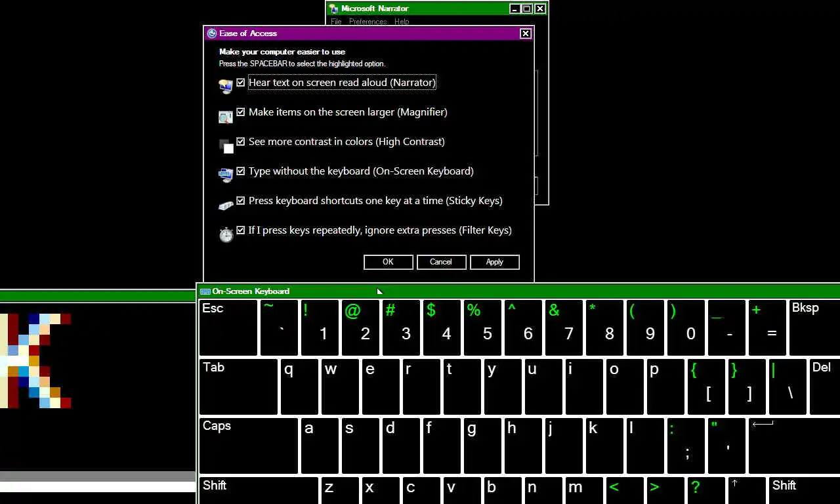840x504 pixels.
Task: Open File menu in Microsoft Narrator
Action: click(x=336, y=22)
